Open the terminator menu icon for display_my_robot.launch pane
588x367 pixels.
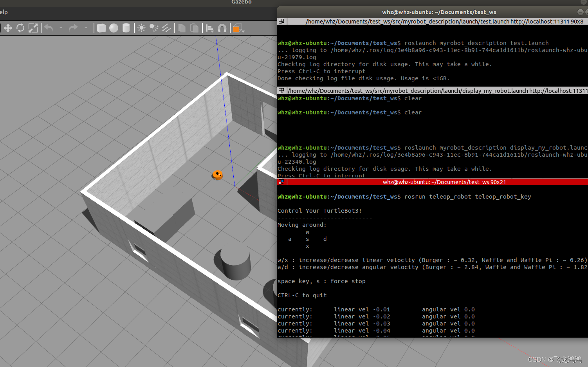281,91
